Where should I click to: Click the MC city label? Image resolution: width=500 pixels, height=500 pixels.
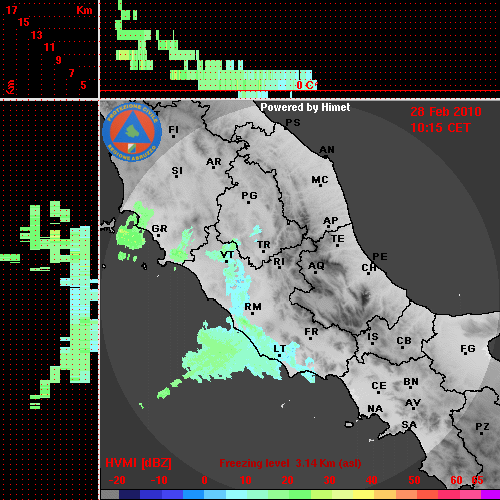click(320, 180)
